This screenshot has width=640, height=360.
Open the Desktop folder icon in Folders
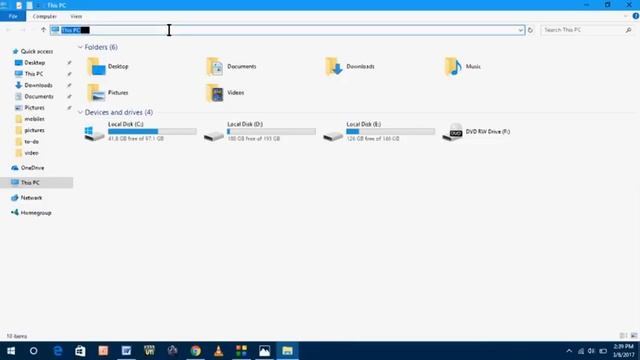point(96,67)
